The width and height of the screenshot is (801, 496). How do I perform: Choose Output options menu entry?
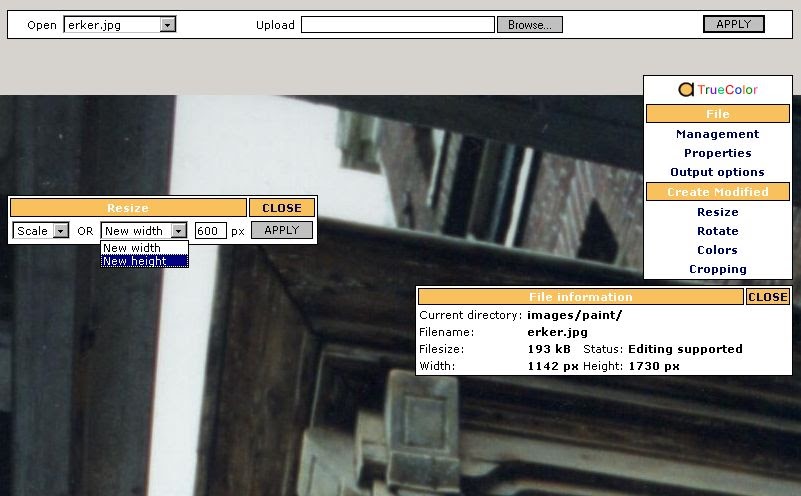point(717,172)
